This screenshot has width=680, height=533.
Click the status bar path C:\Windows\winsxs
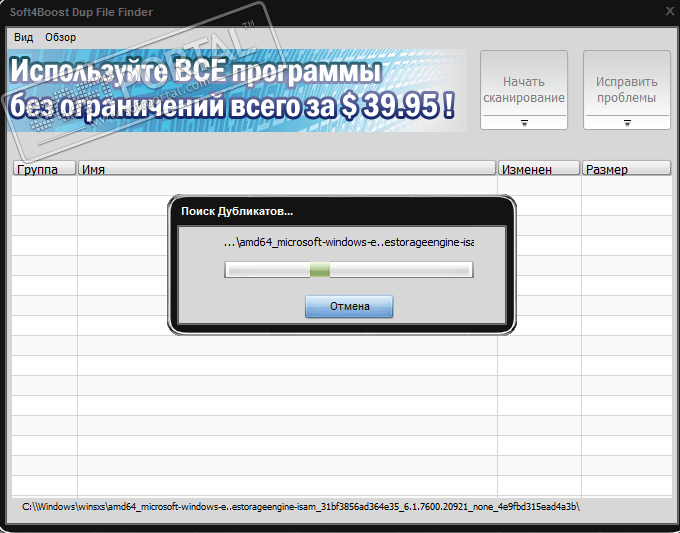(301, 507)
